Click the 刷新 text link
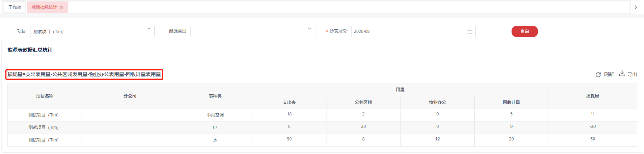The height and width of the screenshot is (154, 644). pos(609,74)
